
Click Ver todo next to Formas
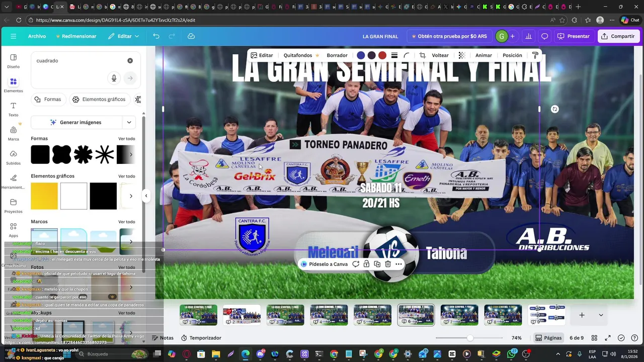127,139
